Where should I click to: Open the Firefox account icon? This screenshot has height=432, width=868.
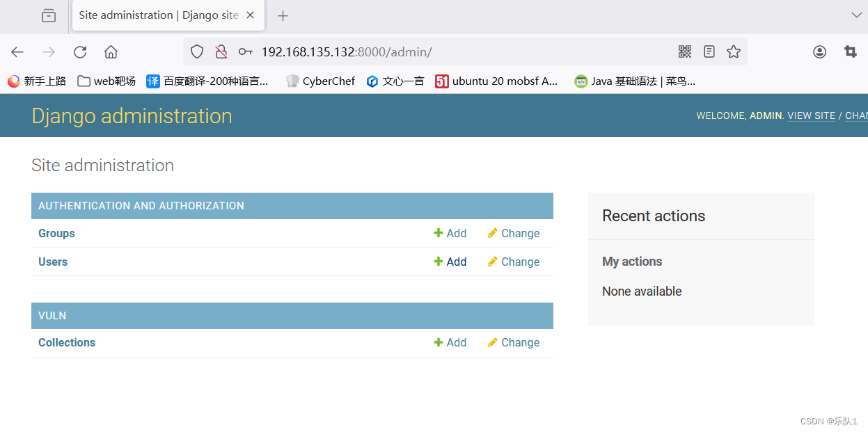coord(820,51)
